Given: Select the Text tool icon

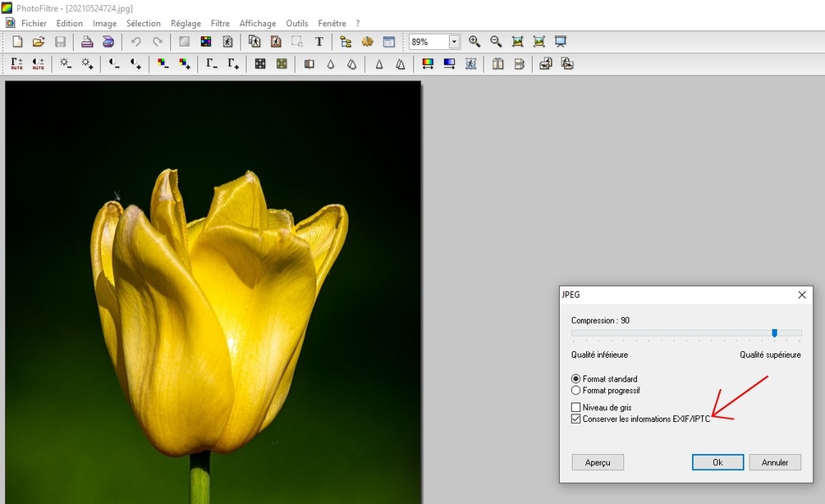Looking at the screenshot, I should 319,42.
